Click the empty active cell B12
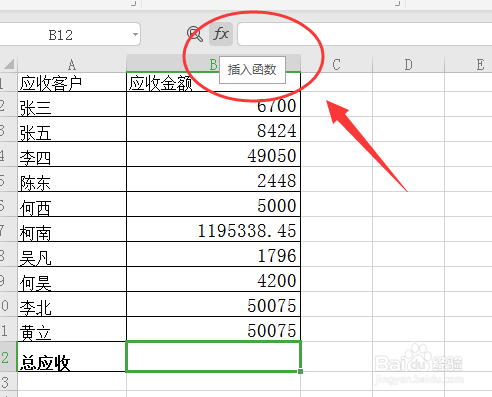Viewport: 492px width, 397px height. click(x=213, y=356)
